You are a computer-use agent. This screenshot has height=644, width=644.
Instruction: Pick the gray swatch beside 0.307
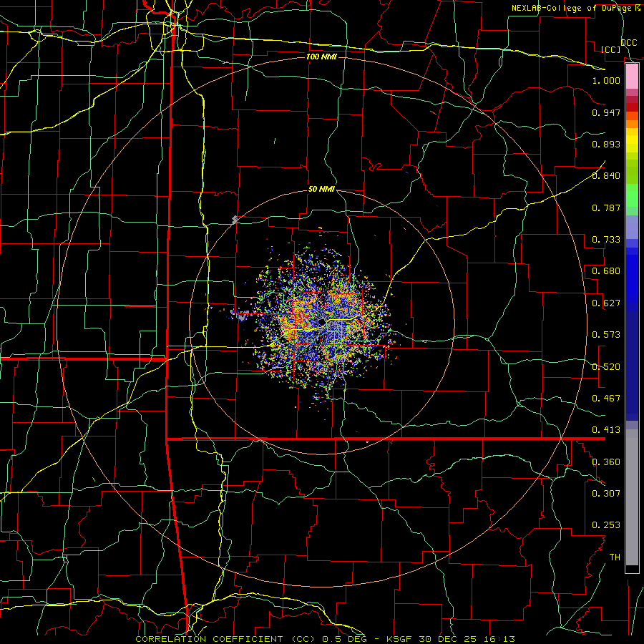(x=632, y=497)
